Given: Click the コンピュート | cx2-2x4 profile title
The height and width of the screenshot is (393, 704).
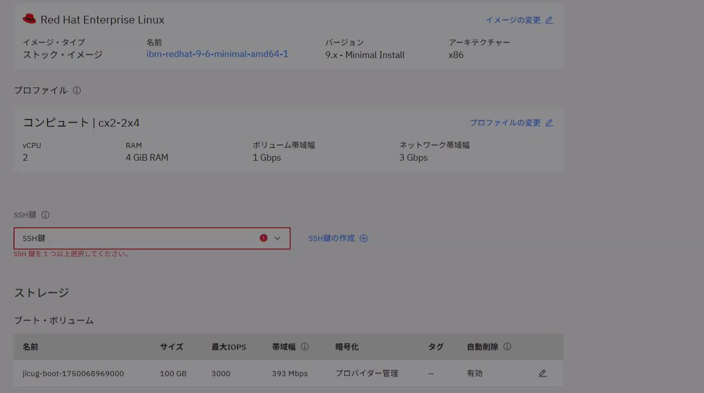Looking at the screenshot, I should 81,123.
